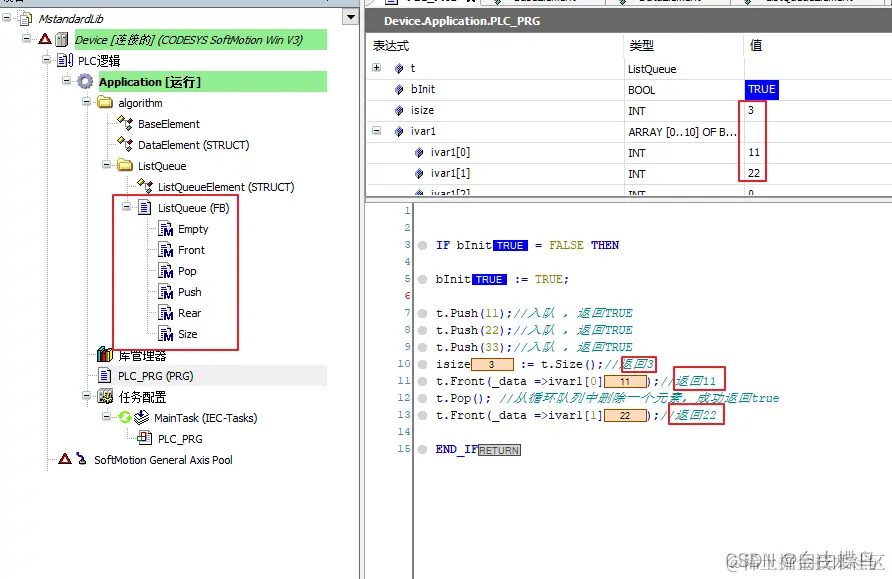Click the Application gear icon
This screenshot has width=892, height=579.
(x=85, y=81)
